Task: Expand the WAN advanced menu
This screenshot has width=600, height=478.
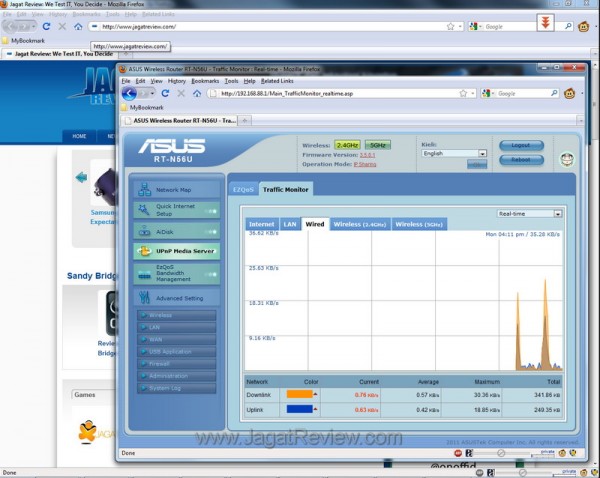Action: click(177, 339)
